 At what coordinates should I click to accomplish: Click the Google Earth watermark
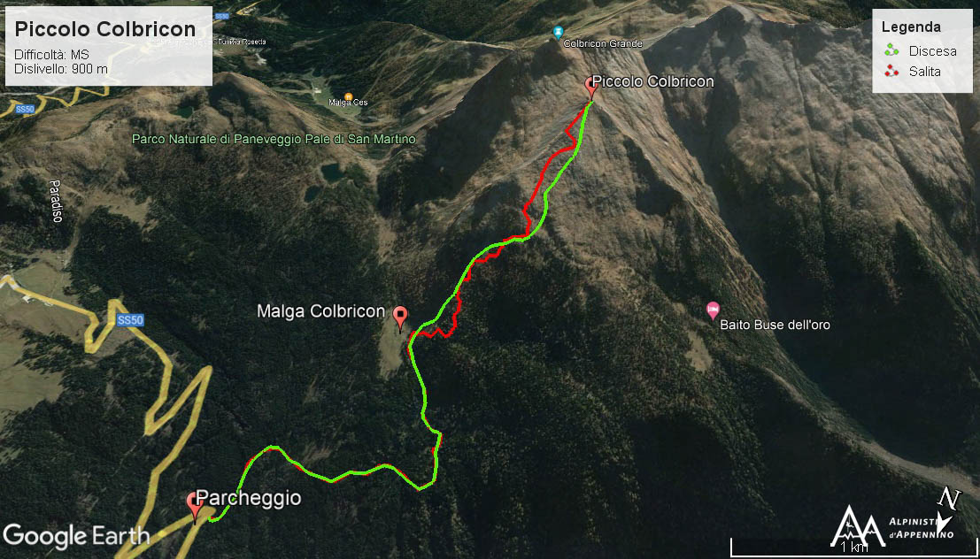pyautogui.click(x=76, y=536)
